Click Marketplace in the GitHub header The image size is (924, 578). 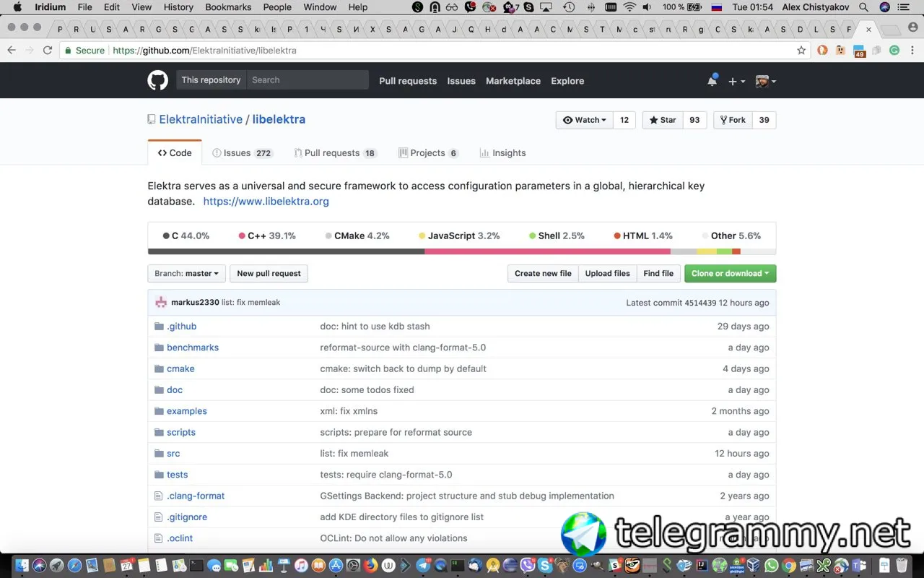coord(513,81)
